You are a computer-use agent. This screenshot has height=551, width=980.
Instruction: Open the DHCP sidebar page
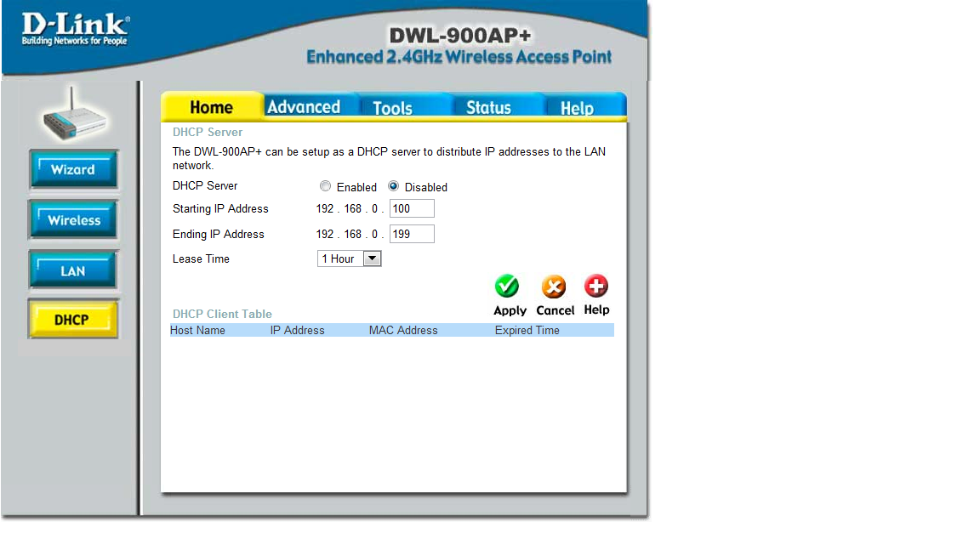point(73,319)
